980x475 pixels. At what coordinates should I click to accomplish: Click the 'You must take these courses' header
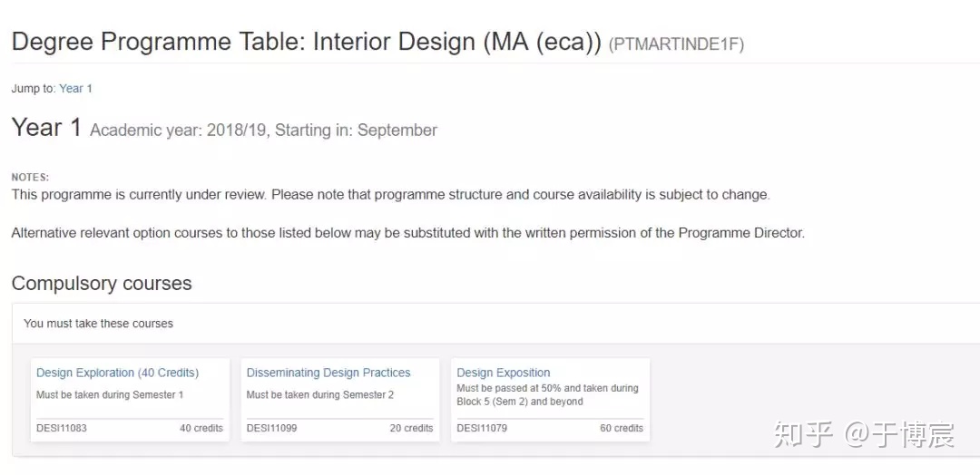(98, 324)
